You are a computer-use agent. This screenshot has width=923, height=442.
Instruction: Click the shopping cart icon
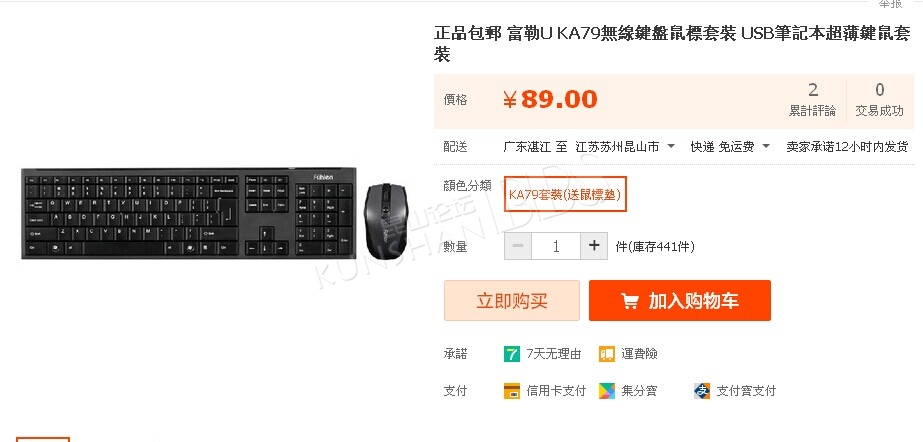(x=629, y=301)
